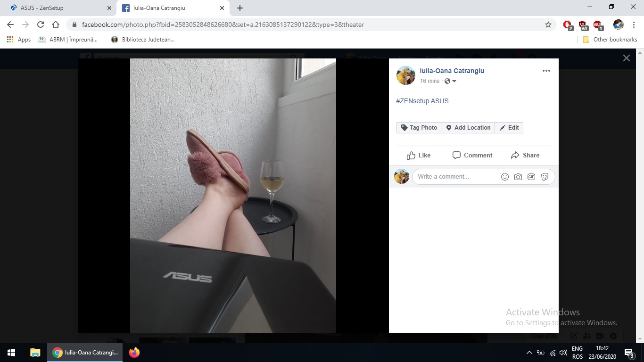Image resolution: width=644 pixels, height=362 pixels.
Task: Open the Other bookmarks folder
Action: pyautogui.click(x=610, y=40)
